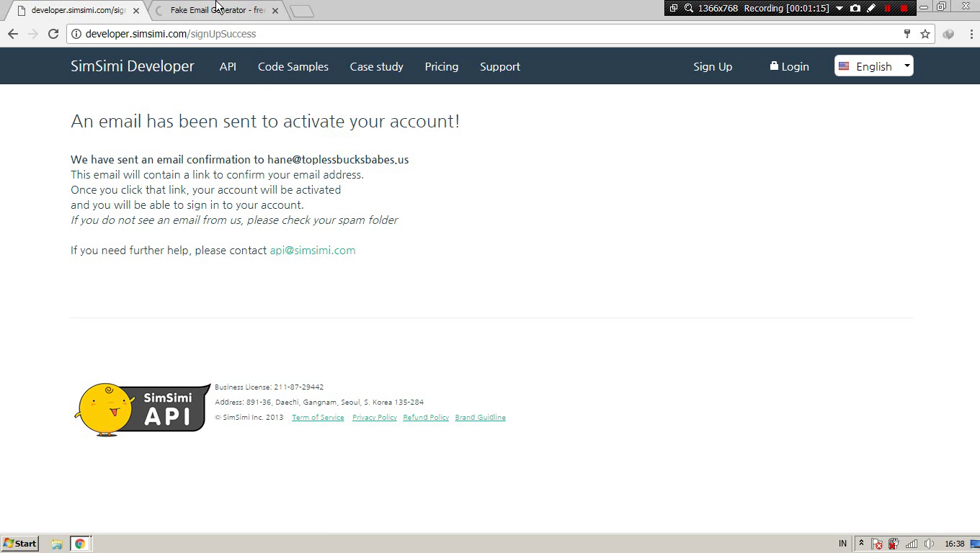Reload the current page

point(53,34)
